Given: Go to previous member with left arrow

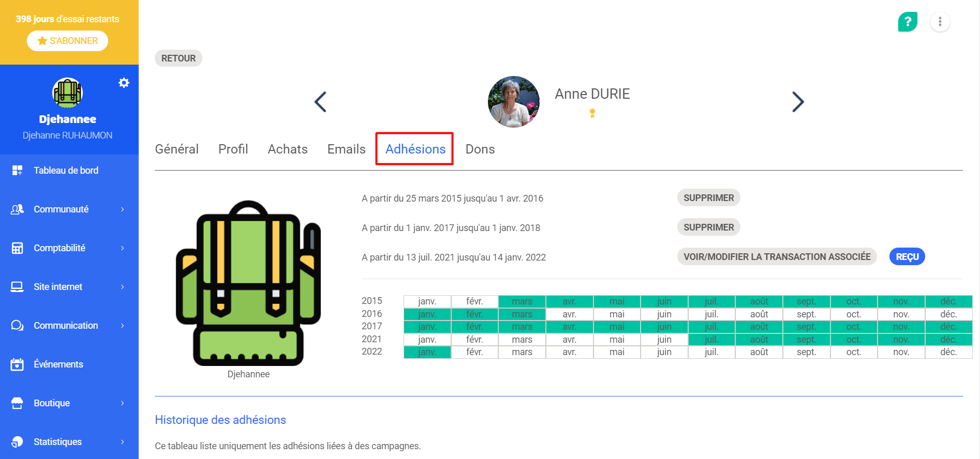Looking at the screenshot, I should click(320, 102).
